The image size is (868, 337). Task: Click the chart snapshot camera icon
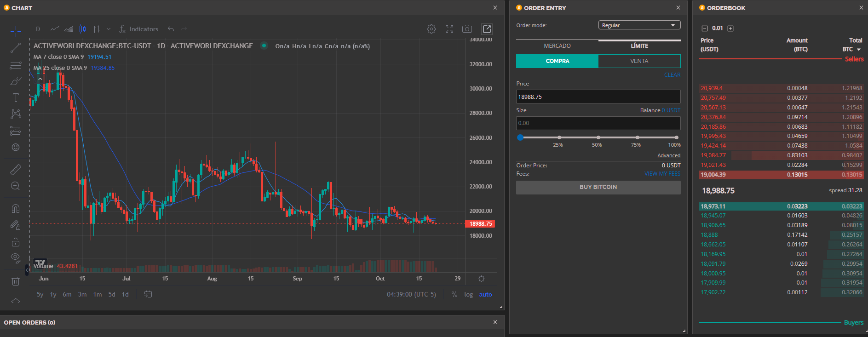pos(467,29)
